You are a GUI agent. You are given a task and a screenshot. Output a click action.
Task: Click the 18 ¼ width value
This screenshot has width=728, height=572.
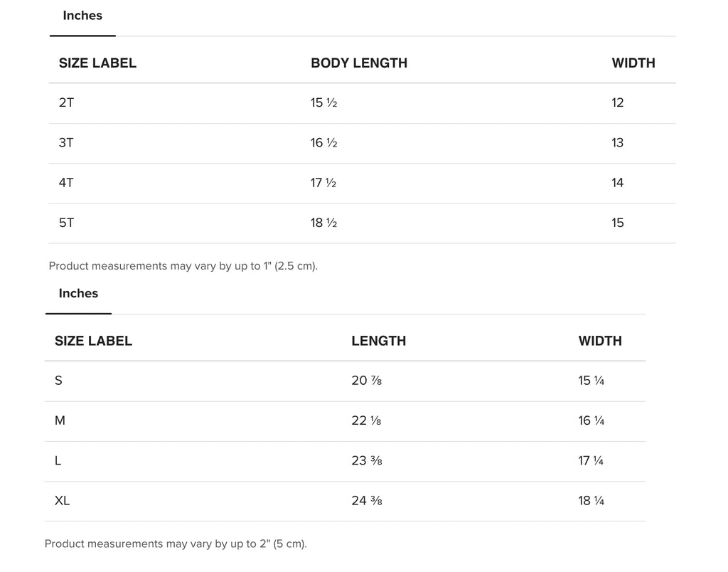591,501
